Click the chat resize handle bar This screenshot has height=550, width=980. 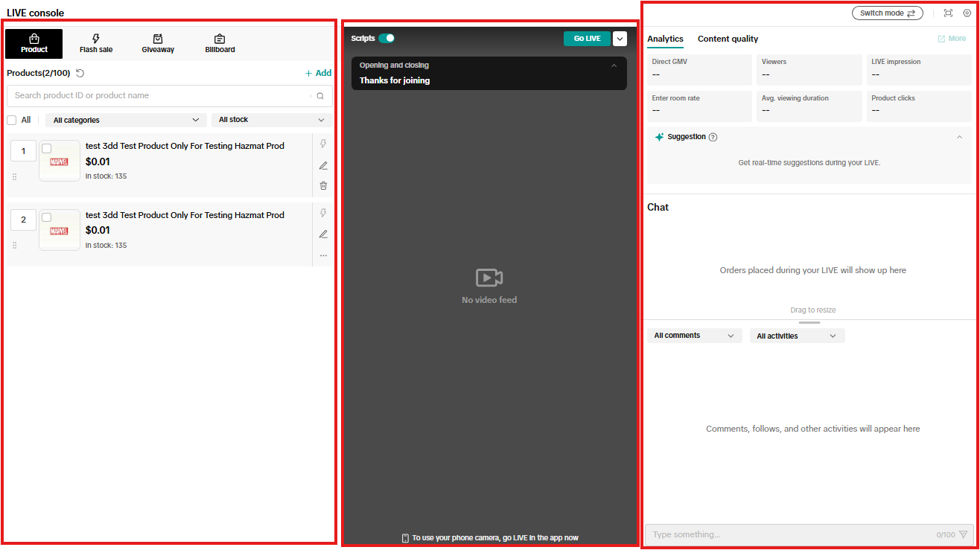(x=809, y=322)
